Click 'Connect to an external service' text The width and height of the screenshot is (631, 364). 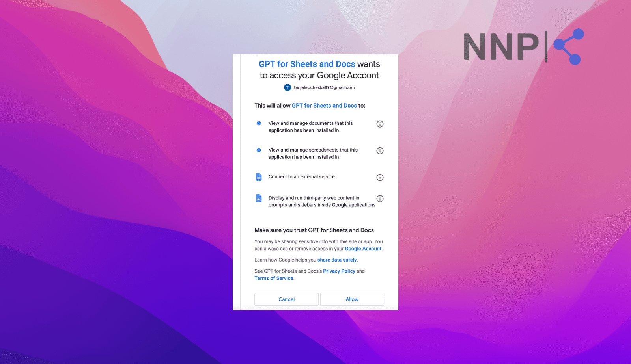click(x=302, y=177)
